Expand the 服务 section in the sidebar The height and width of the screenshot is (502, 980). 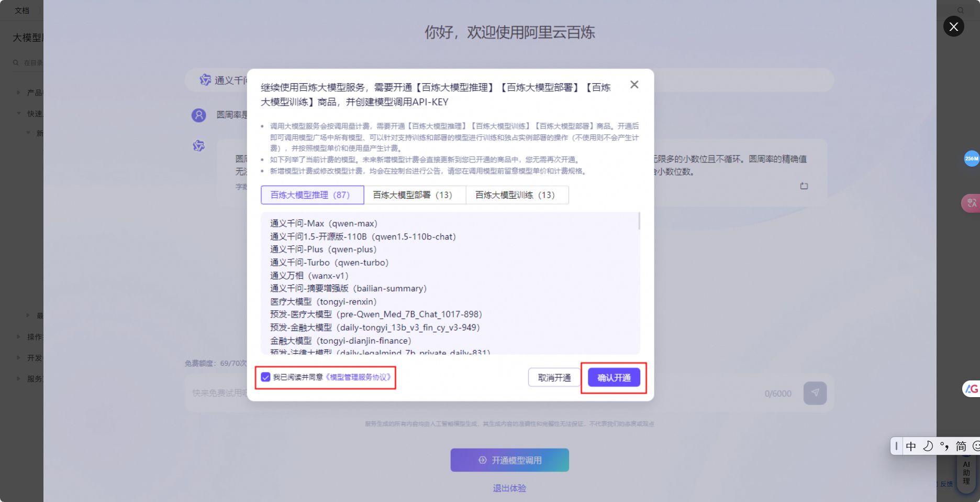coord(19,379)
